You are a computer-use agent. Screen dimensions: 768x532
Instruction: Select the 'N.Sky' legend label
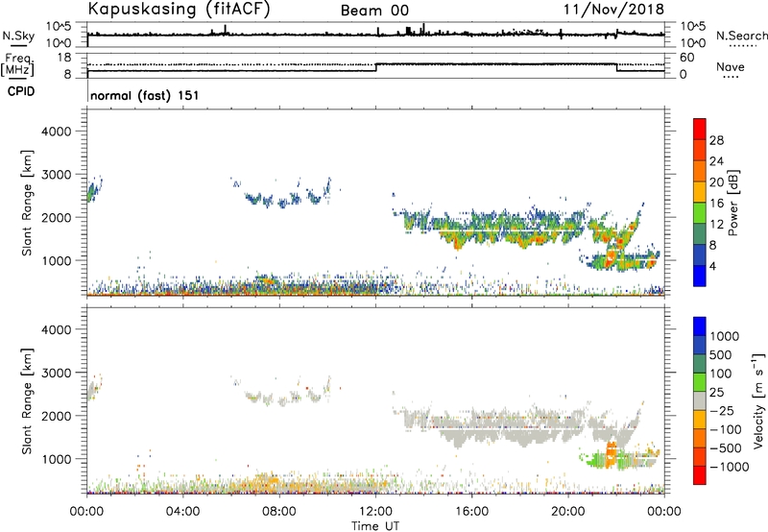point(18,36)
